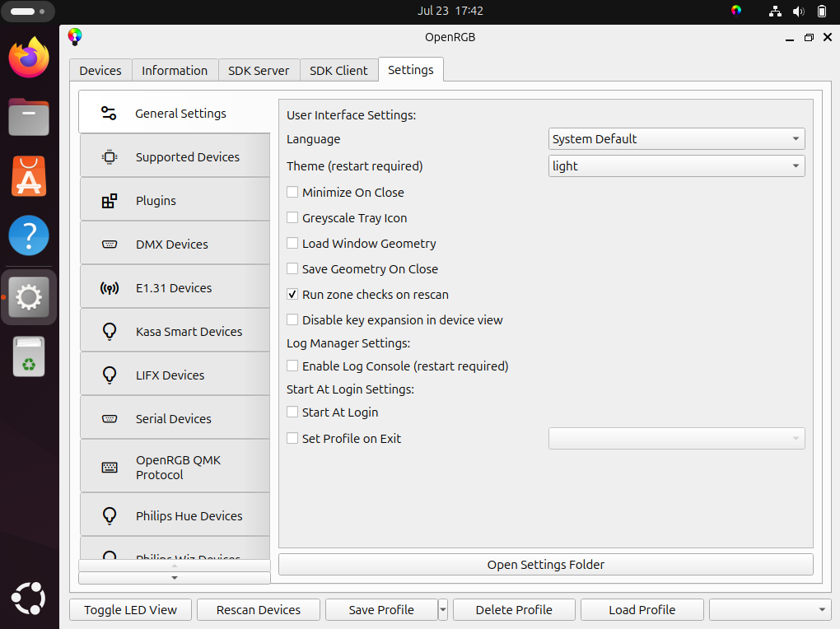This screenshot has height=629, width=840.
Task: Click the Kasa Smart Devices bulb icon
Action: (109, 332)
